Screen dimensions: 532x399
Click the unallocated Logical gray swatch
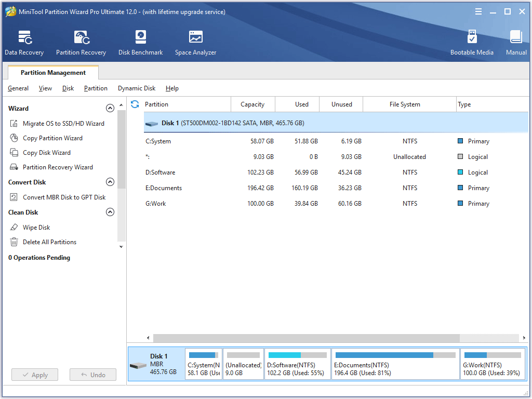tap(460, 156)
